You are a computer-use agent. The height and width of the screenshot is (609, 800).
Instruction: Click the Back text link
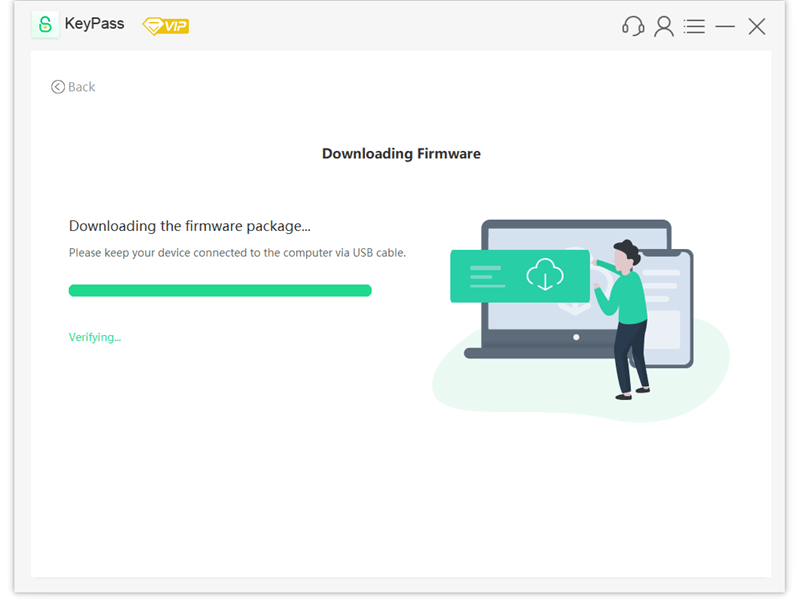click(82, 87)
